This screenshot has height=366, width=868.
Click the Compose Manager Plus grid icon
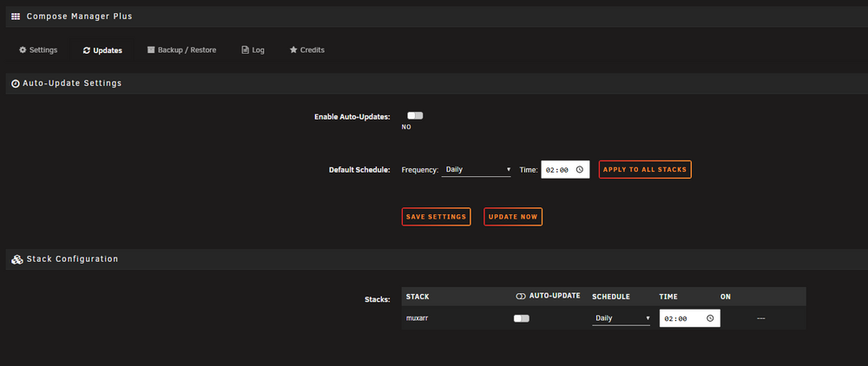(x=16, y=16)
